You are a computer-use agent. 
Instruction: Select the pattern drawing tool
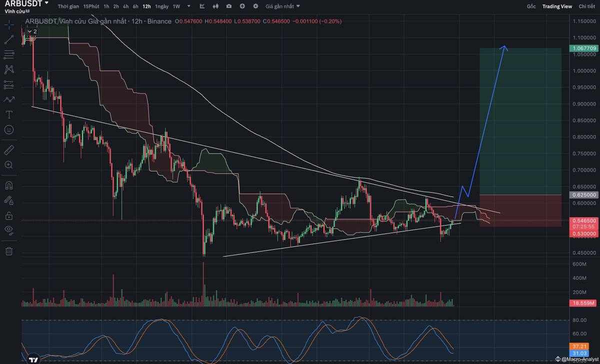tap(8, 69)
